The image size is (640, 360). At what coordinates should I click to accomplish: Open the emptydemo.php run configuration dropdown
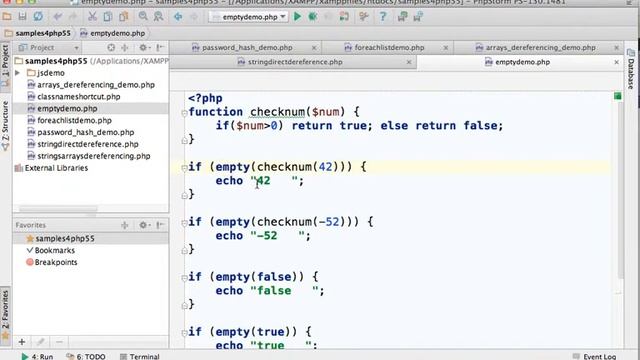pos(249,17)
